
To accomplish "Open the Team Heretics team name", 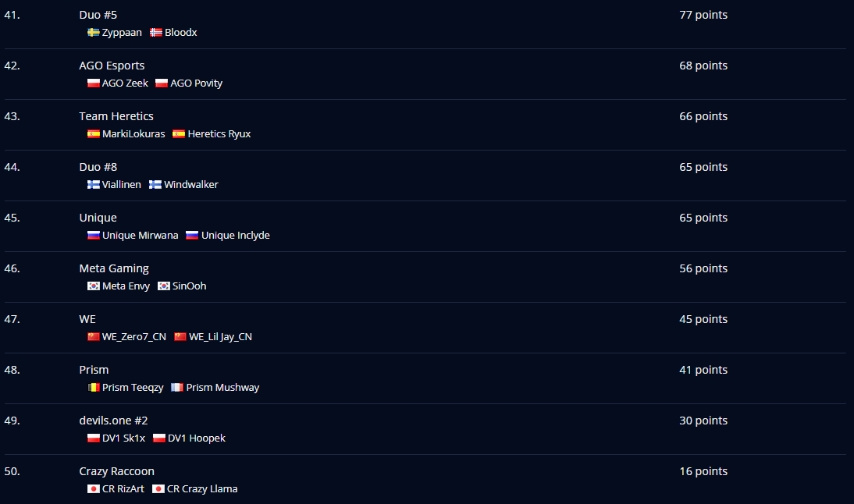I will (116, 116).
